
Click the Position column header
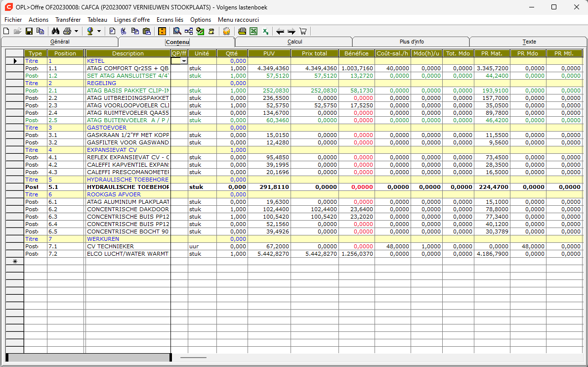[x=65, y=53]
